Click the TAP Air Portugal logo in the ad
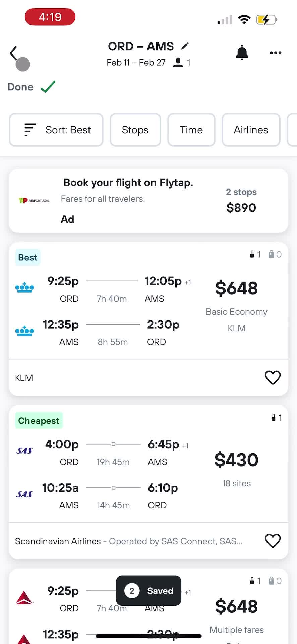This screenshot has height=644, width=297. (x=34, y=200)
